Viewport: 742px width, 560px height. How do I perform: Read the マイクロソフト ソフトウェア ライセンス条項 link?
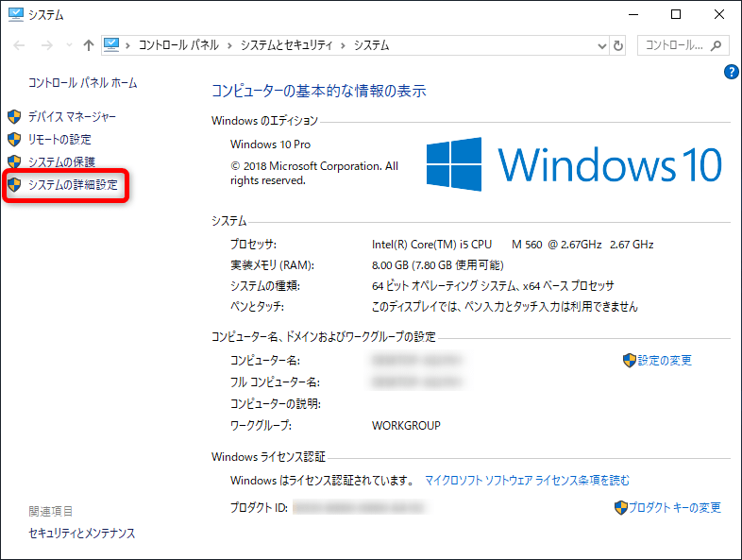tap(527, 481)
